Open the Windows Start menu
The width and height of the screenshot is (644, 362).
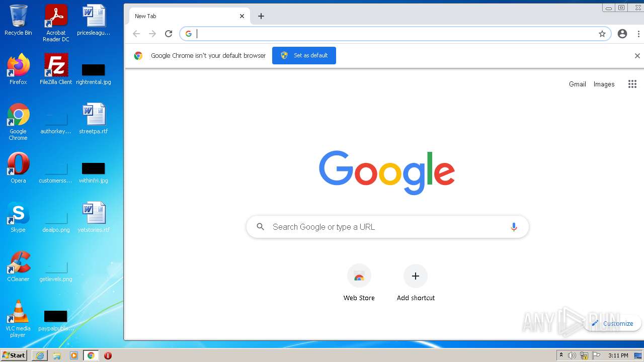pyautogui.click(x=14, y=355)
